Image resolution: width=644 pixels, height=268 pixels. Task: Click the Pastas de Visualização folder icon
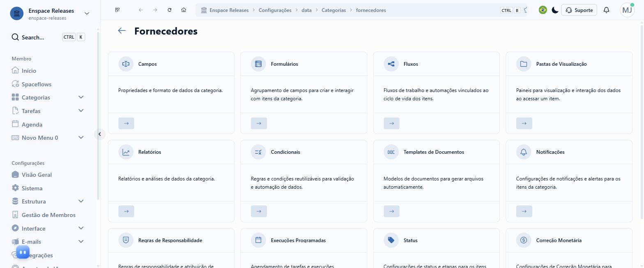524,64
